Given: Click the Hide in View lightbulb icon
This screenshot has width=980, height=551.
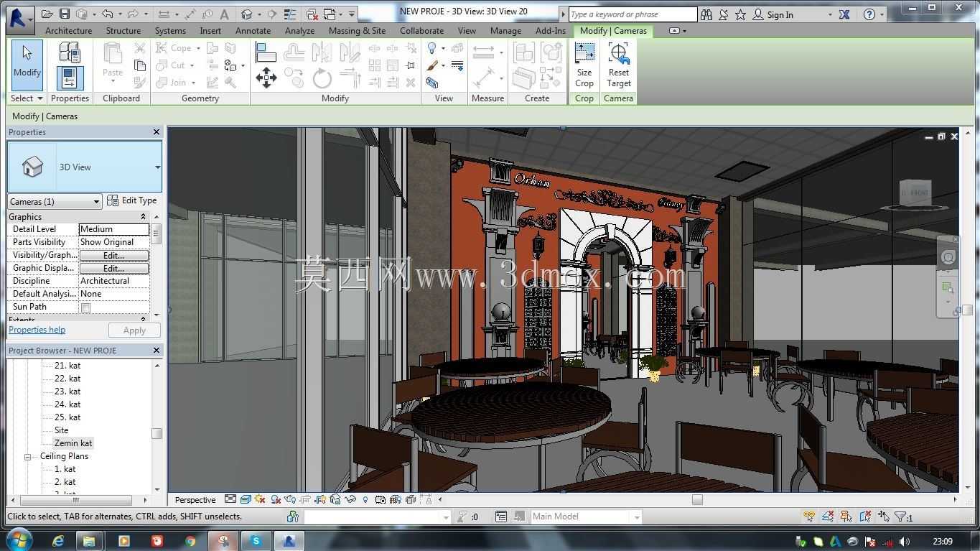Looking at the screenshot, I should coord(432,48).
